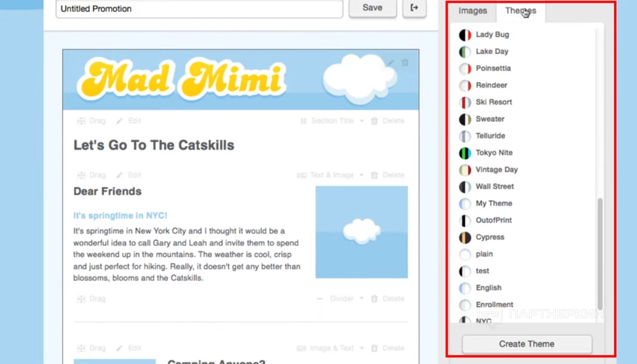Choose the Reindeer theme swatch
The image size is (637, 364).
tap(465, 86)
